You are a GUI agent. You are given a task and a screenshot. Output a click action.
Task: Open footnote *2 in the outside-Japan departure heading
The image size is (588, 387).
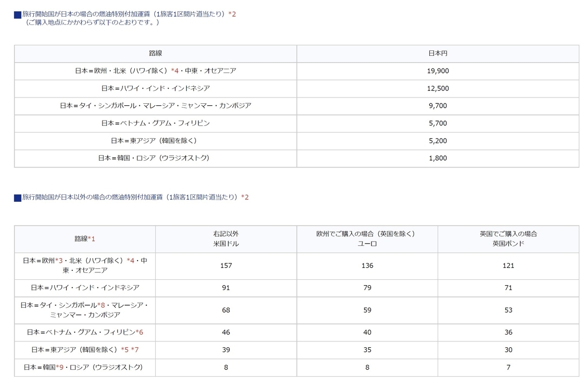click(x=245, y=197)
